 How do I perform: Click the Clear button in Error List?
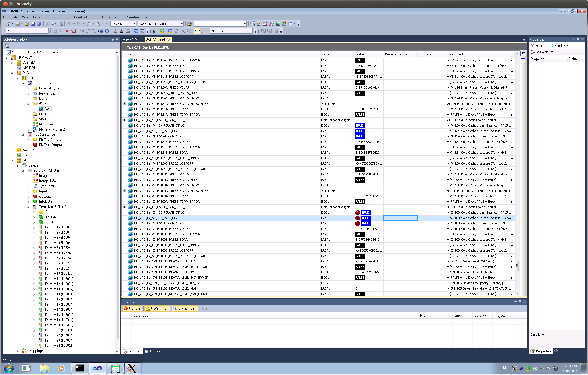click(206, 308)
